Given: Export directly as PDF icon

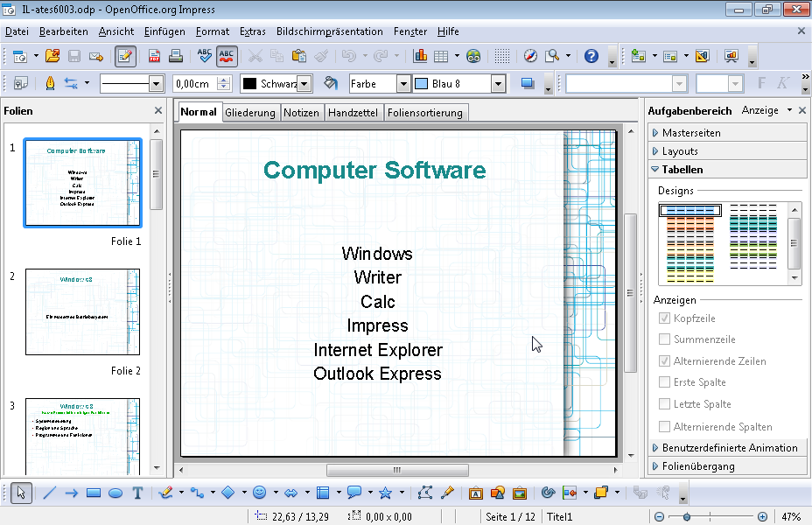Looking at the screenshot, I should click(154, 56).
